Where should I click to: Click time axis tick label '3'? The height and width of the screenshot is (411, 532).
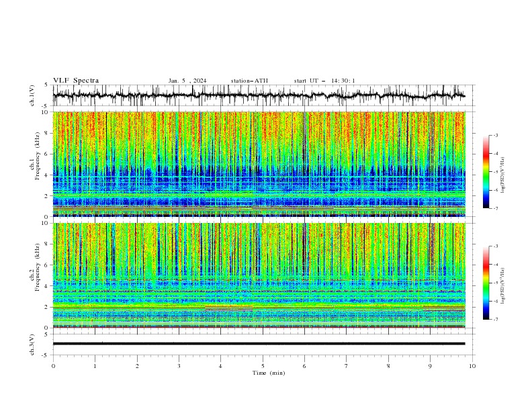coord(179,366)
